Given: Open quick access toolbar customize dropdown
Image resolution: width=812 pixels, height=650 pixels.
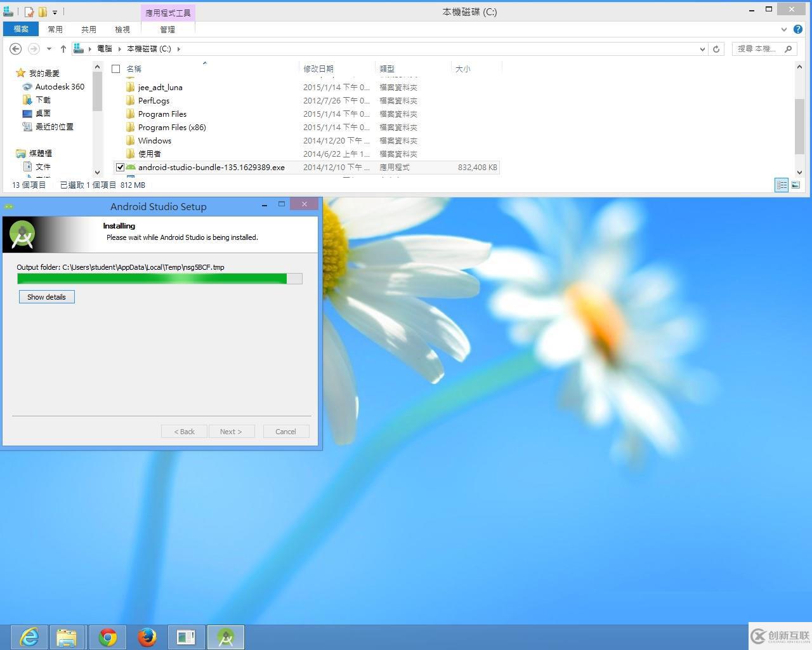Looking at the screenshot, I should click(55, 12).
